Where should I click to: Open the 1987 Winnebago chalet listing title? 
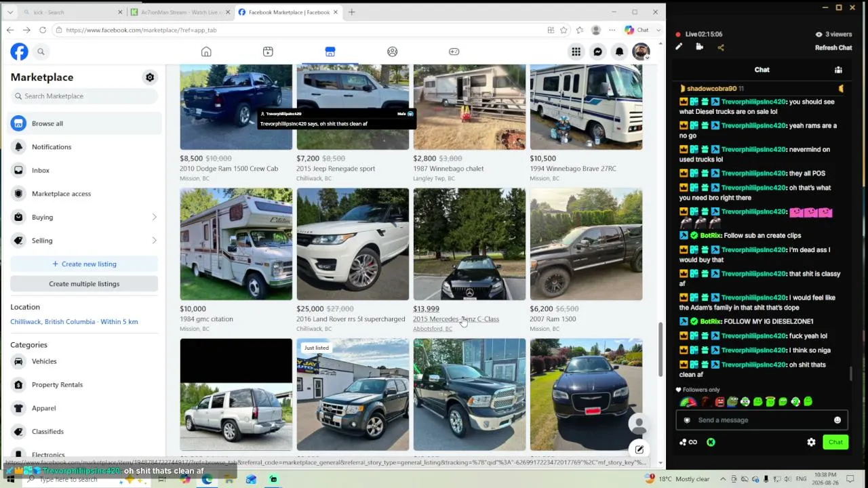click(x=448, y=169)
